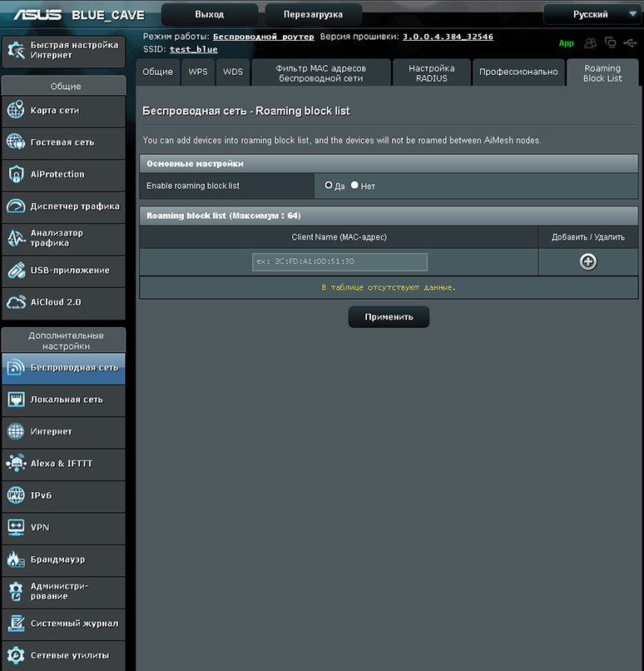The image size is (644, 671).
Task: Enable roaming block list with Да radio
Action: coord(329,186)
